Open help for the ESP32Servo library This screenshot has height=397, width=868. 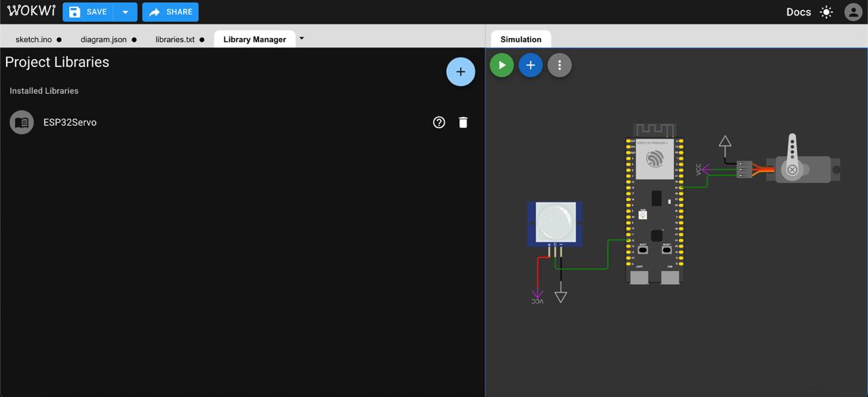click(439, 123)
